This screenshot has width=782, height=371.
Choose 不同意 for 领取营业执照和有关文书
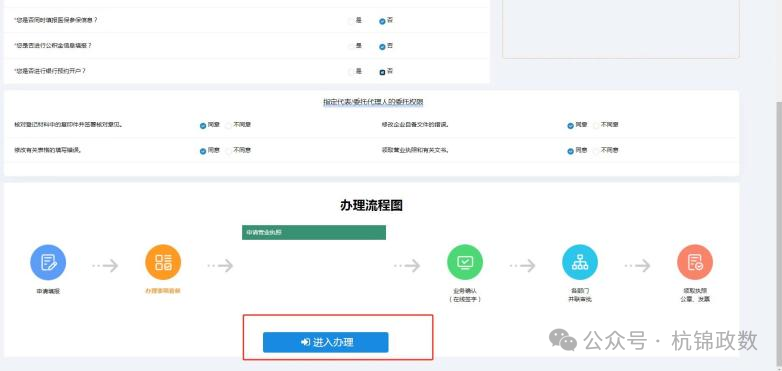(596, 151)
